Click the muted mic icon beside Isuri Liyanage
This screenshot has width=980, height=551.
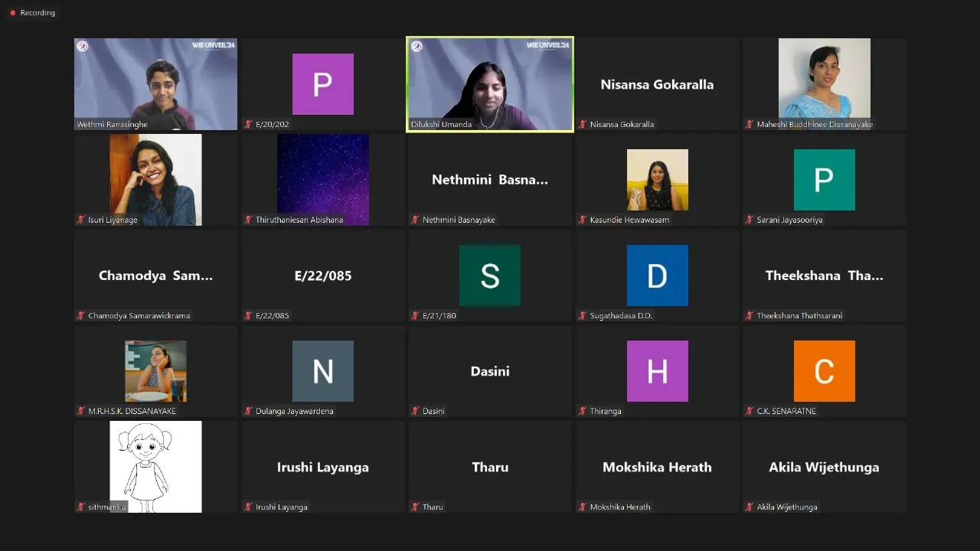click(x=81, y=220)
